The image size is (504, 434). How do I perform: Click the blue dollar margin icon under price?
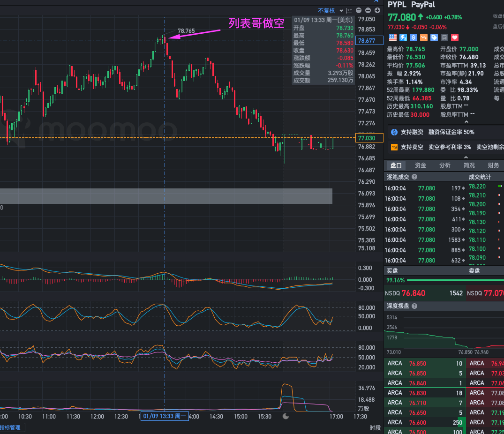point(414,37)
